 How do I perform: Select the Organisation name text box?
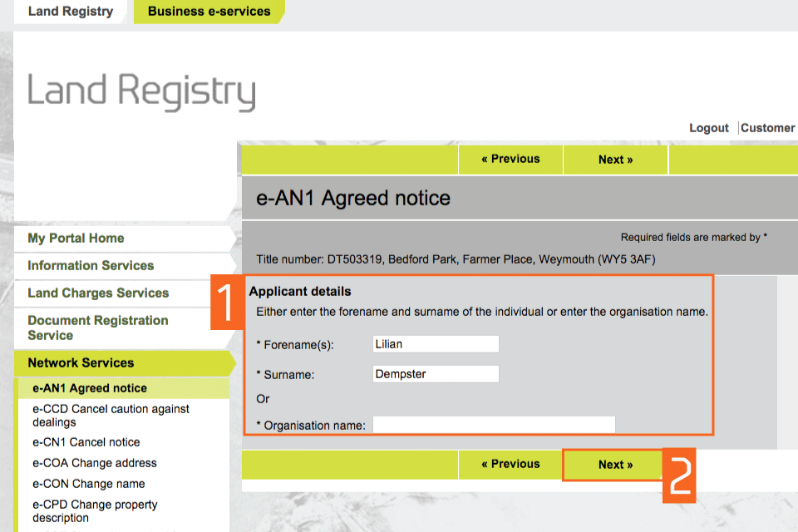pos(494,425)
